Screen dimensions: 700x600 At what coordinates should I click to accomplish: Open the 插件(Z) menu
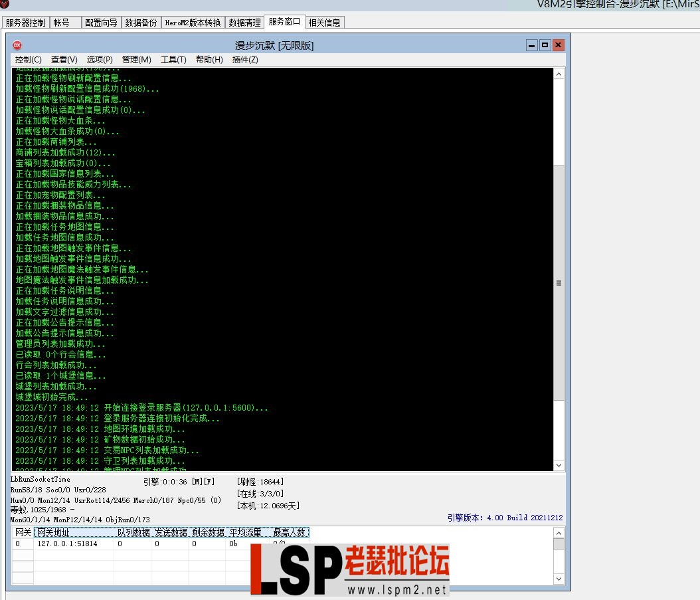point(244,60)
